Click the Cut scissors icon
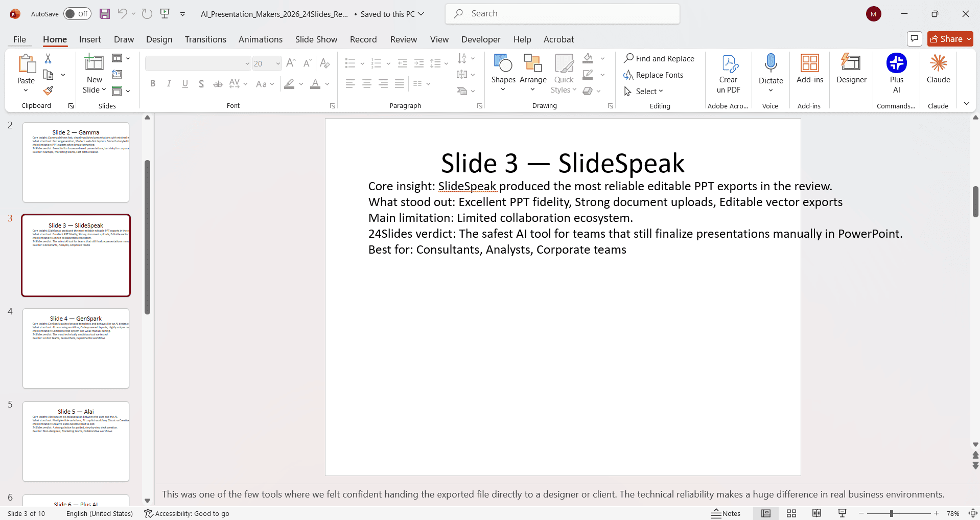This screenshot has height=520, width=980. pyautogui.click(x=48, y=59)
